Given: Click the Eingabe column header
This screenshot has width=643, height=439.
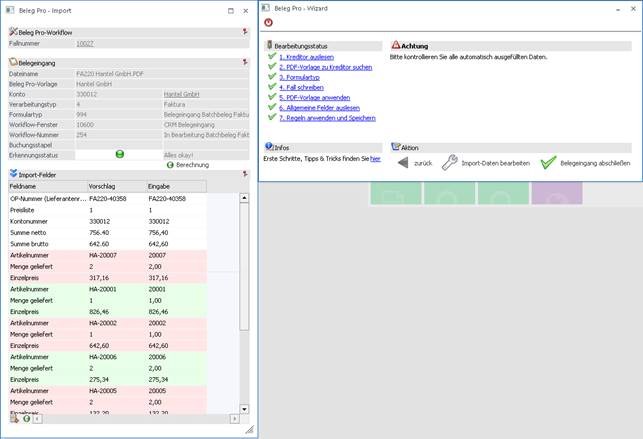Looking at the screenshot, I should tap(159, 186).
